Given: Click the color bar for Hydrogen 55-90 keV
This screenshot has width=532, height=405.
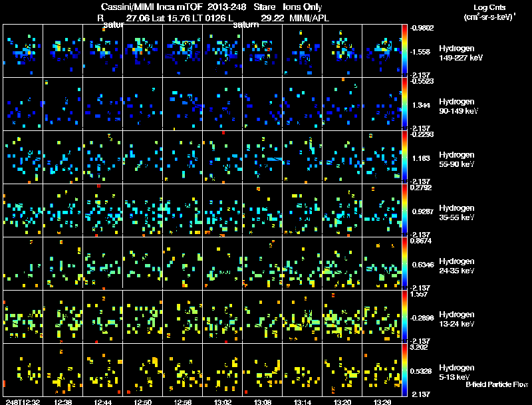Looking at the screenshot, I should (x=405, y=157).
